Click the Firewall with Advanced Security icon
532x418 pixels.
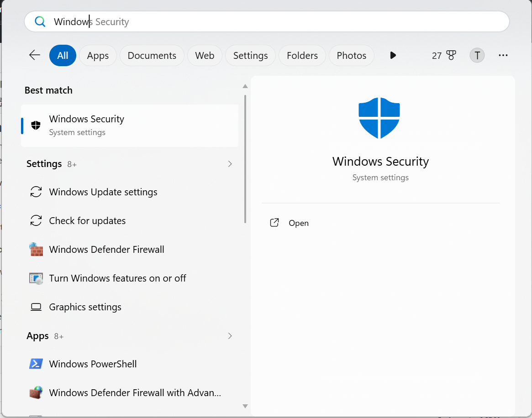pyautogui.click(x=36, y=392)
